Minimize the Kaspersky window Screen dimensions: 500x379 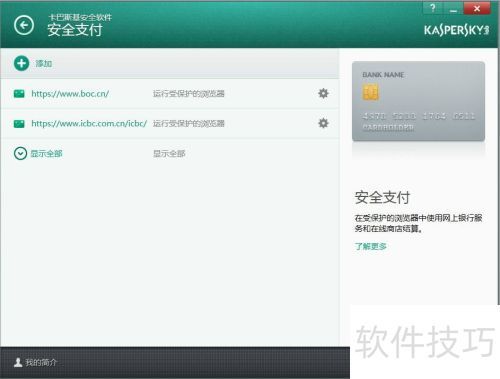tap(453, 8)
